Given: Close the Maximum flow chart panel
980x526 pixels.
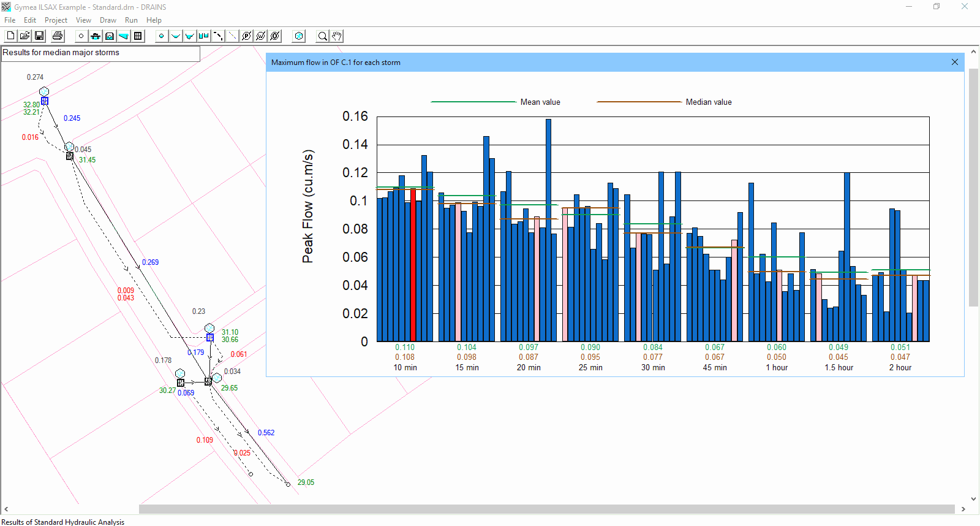Looking at the screenshot, I should [x=954, y=62].
